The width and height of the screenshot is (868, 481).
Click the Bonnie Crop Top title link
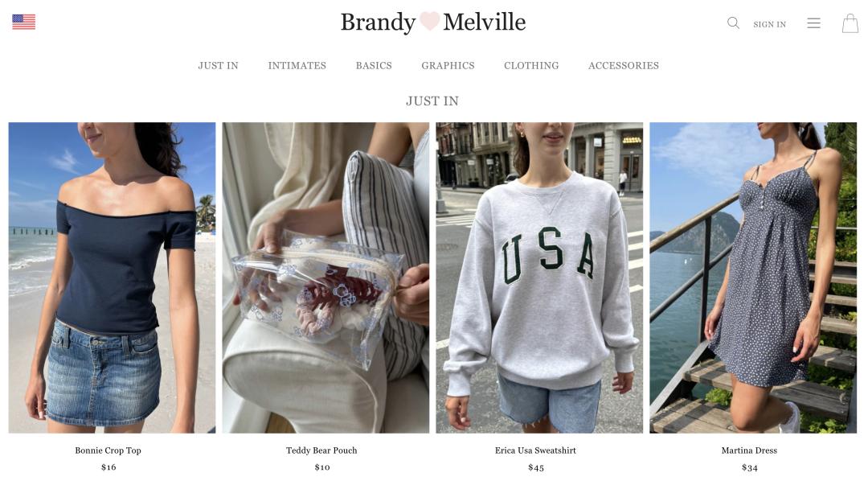click(x=108, y=450)
